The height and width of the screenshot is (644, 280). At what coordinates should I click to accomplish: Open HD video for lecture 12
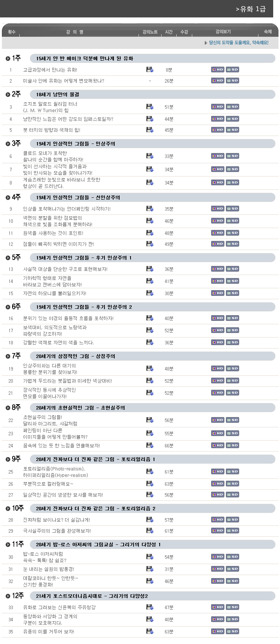[218, 244]
